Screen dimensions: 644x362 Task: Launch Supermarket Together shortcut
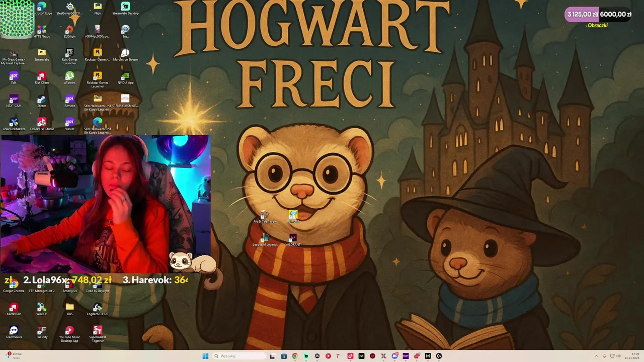[x=98, y=334]
